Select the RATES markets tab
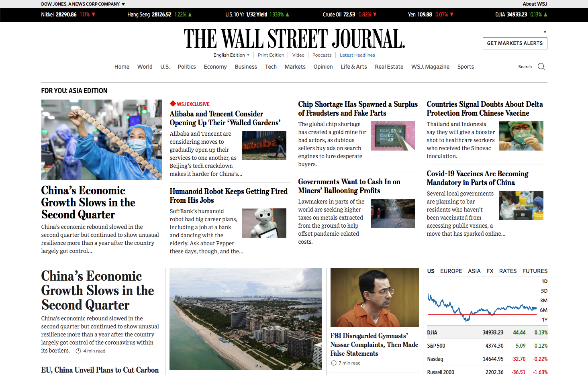 pyautogui.click(x=508, y=271)
